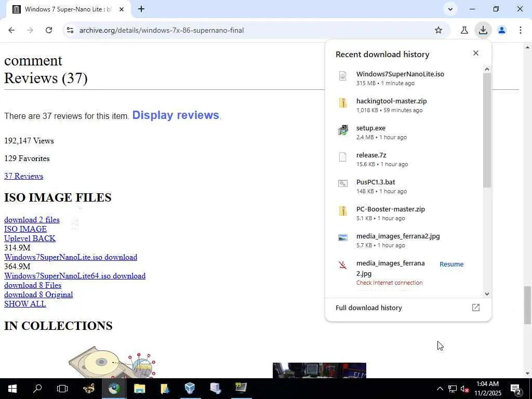Click the download list scrollbar thumb
Image resolution: width=532 pixels, height=399 pixels.
(x=487, y=130)
